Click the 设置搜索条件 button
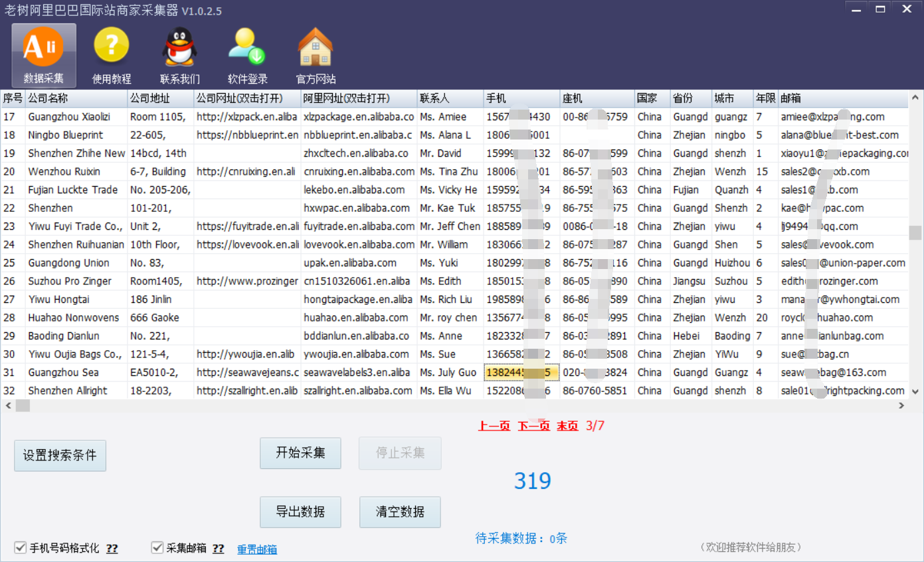 tap(60, 456)
